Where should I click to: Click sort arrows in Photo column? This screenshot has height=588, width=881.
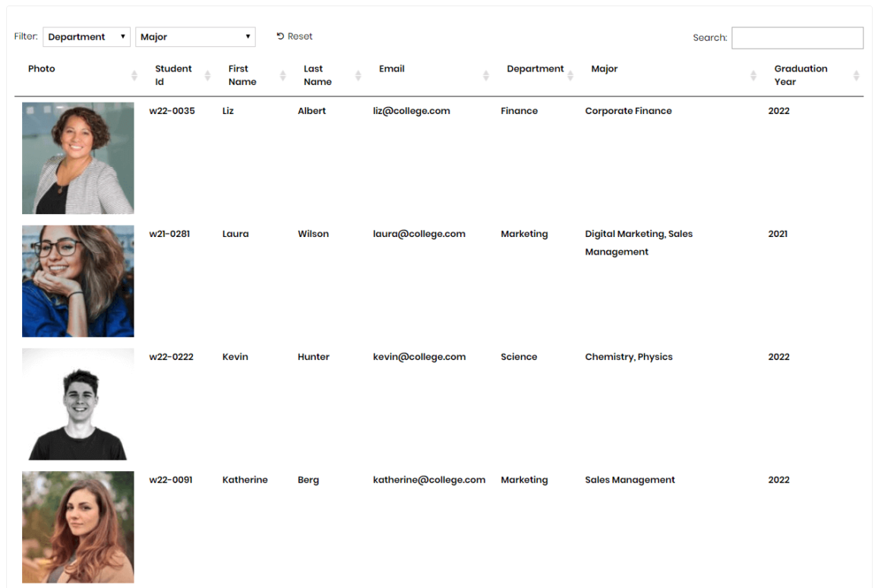click(x=134, y=75)
